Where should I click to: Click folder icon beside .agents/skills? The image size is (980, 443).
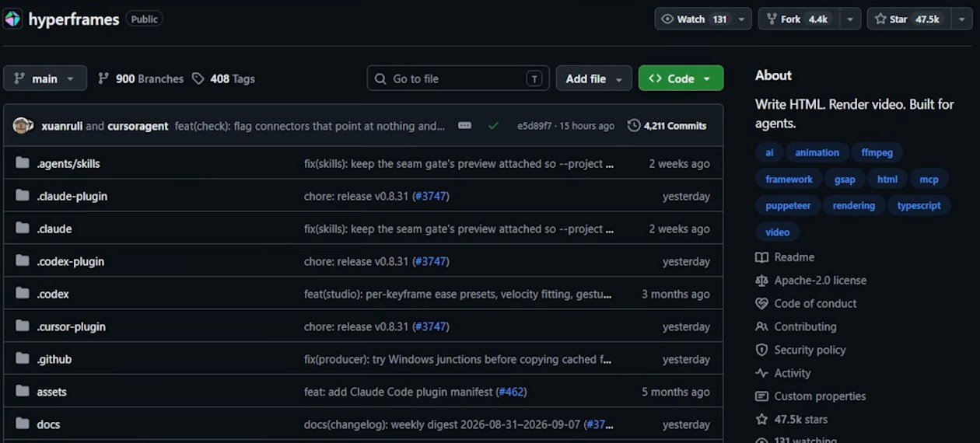[22, 163]
